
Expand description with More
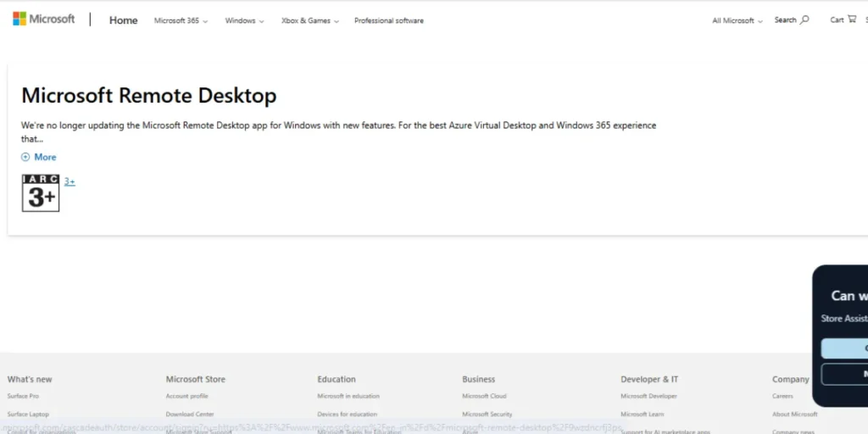click(x=39, y=157)
